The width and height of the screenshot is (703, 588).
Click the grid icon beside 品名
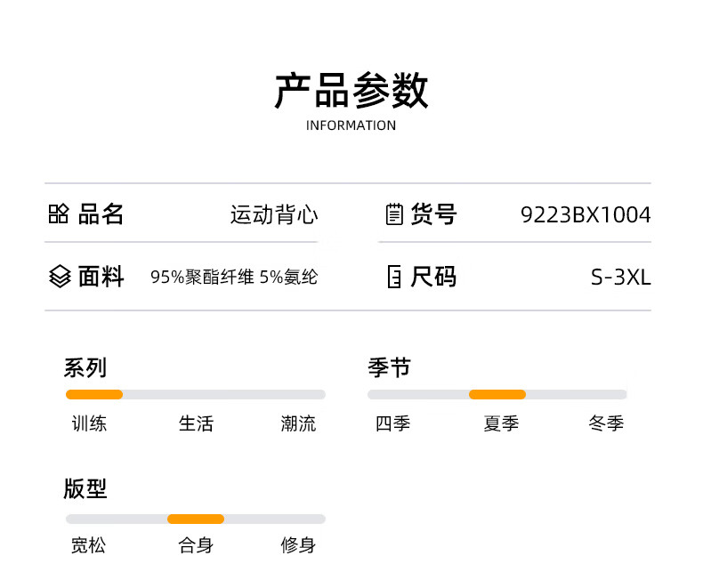(59, 213)
